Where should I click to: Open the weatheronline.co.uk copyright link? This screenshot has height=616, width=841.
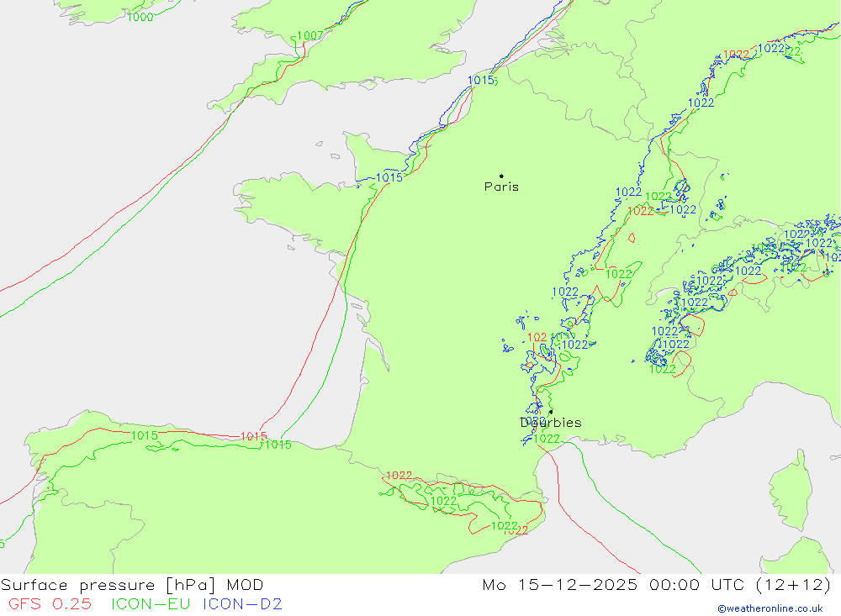point(770,608)
